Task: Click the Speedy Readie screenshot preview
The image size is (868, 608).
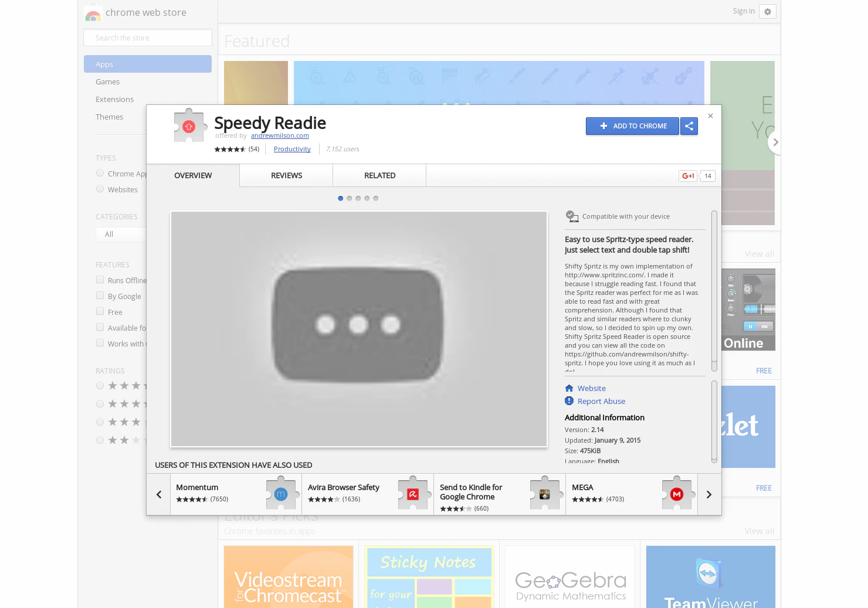Action: click(x=359, y=329)
